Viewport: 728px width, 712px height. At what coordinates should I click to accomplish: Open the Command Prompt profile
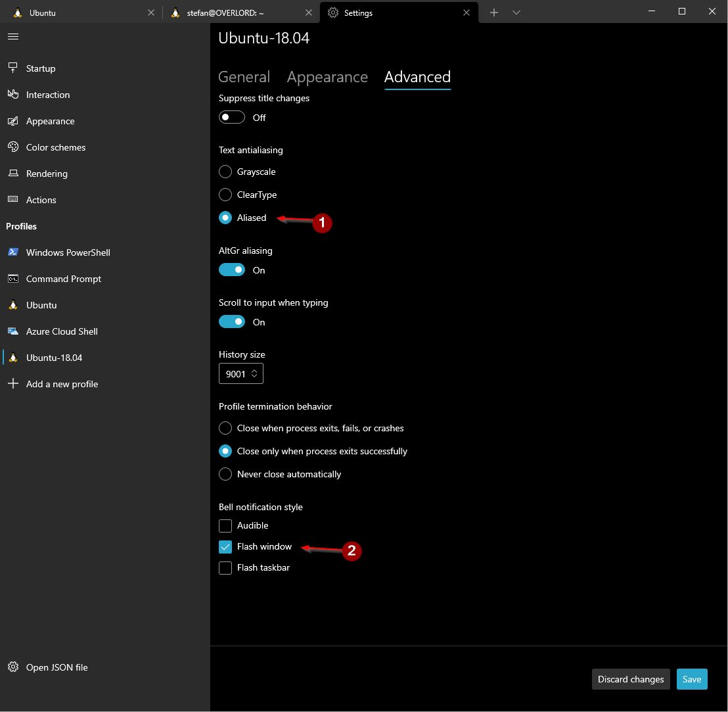pos(105,279)
